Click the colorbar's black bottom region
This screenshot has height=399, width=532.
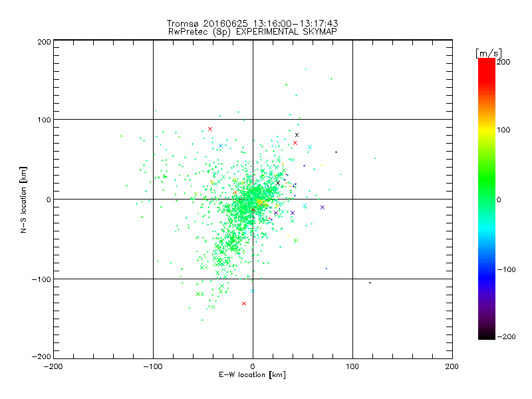487,334
